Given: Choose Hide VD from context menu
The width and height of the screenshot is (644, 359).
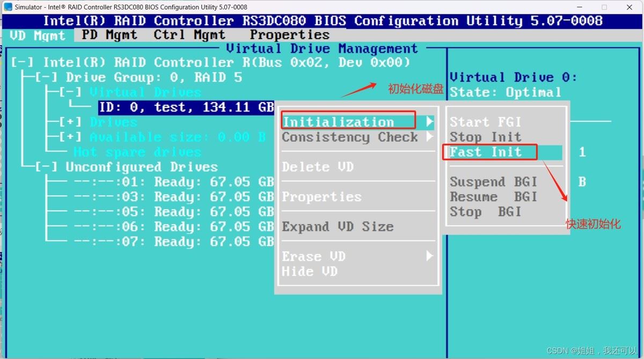Looking at the screenshot, I should click(x=310, y=272).
